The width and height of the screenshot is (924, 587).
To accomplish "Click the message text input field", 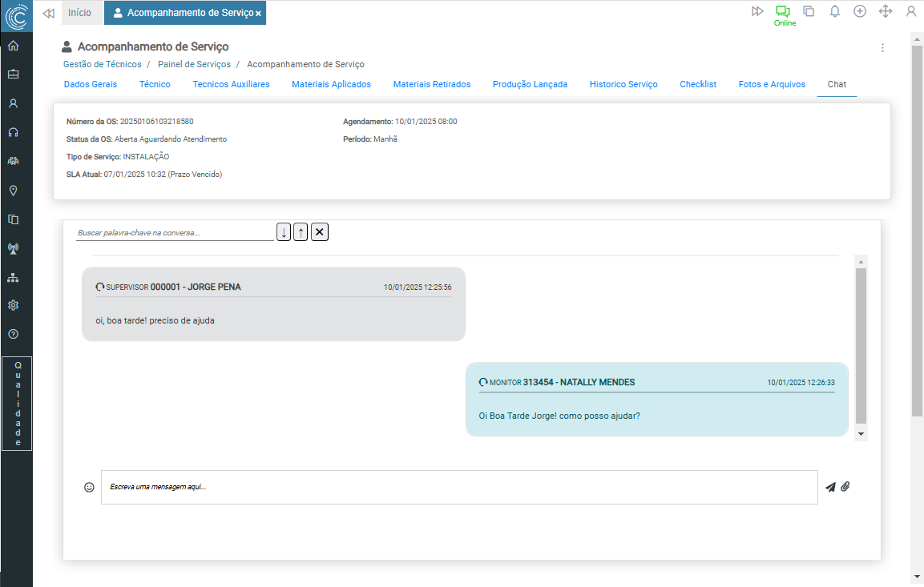I will point(459,487).
